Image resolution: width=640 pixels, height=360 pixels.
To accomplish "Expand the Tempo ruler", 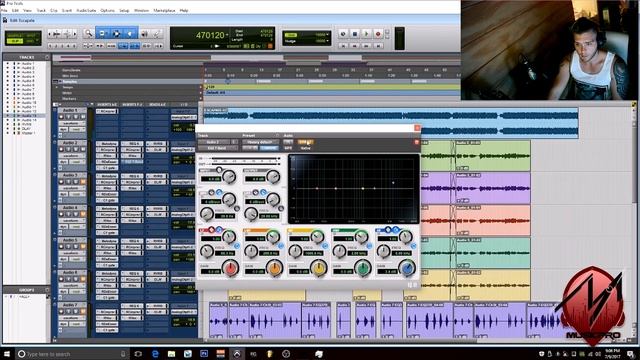I will click(x=57, y=87).
